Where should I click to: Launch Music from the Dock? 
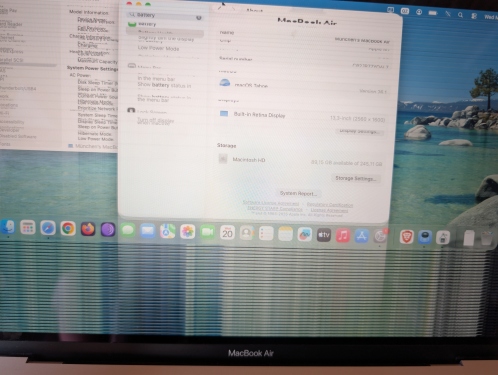(343, 235)
